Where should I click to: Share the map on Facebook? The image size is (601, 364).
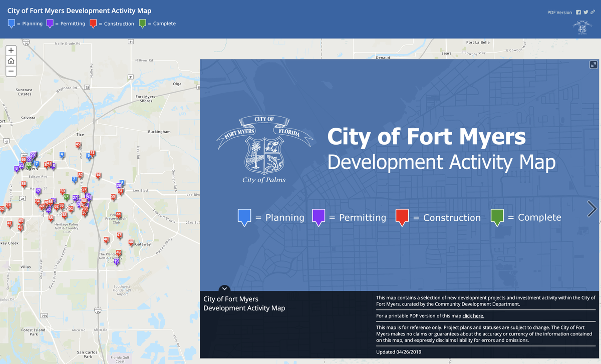tap(578, 13)
